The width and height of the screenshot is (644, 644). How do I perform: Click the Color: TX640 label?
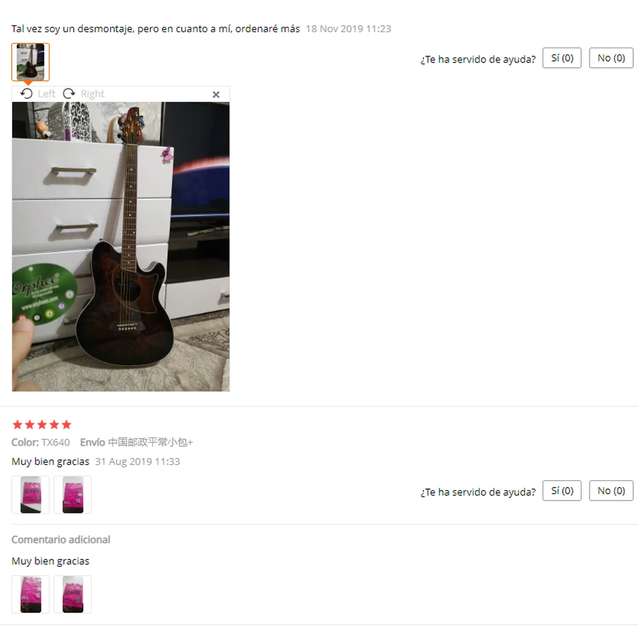click(41, 442)
